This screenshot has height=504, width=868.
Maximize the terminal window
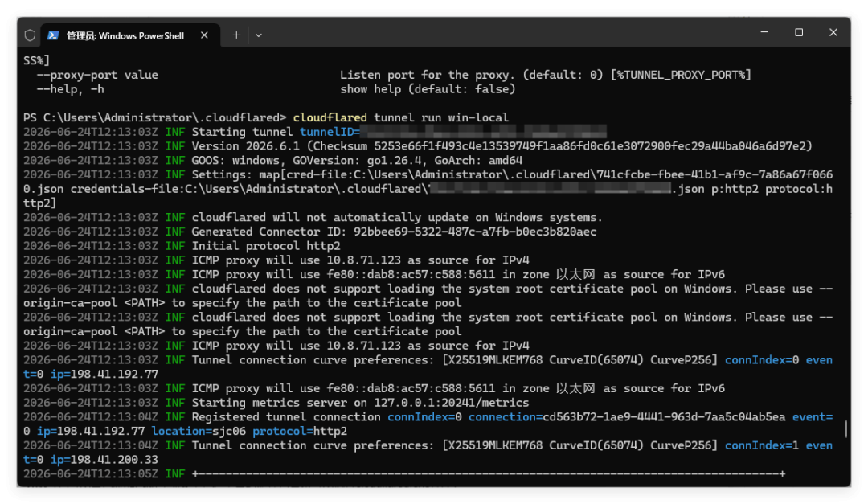799,32
